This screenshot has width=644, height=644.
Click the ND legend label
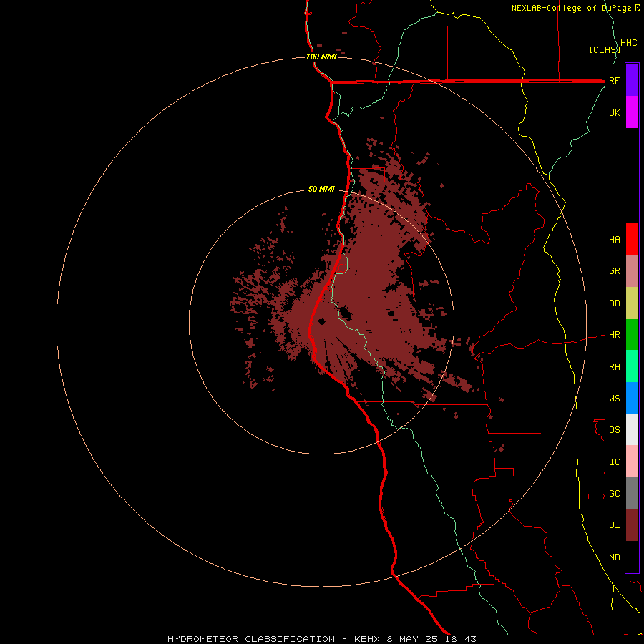coord(614,557)
